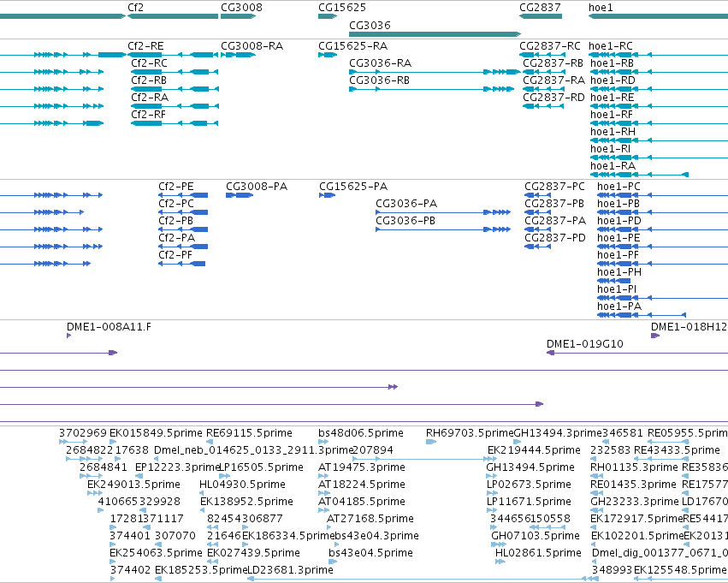Click EST bs48d06.5prime
The width and height of the screenshot is (728, 583).
(361, 433)
